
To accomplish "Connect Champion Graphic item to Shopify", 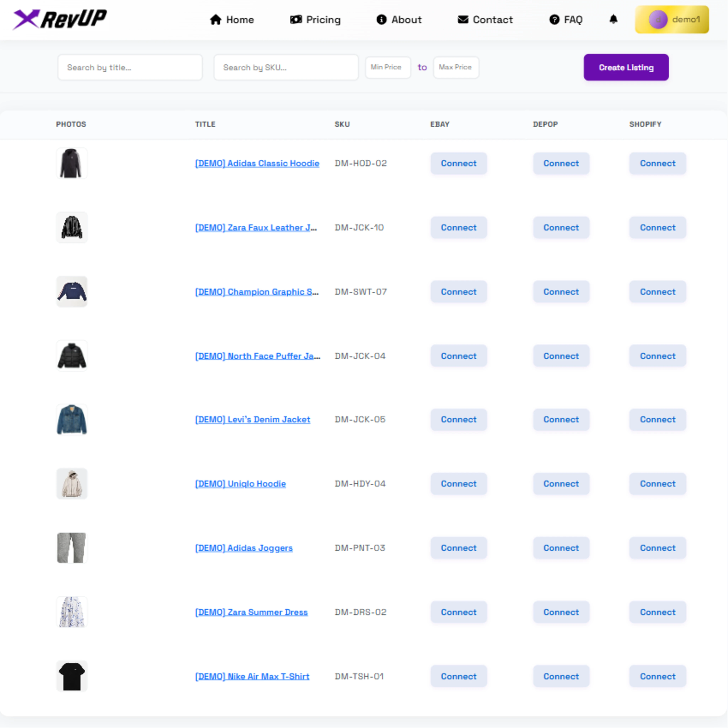I will pyautogui.click(x=658, y=292).
